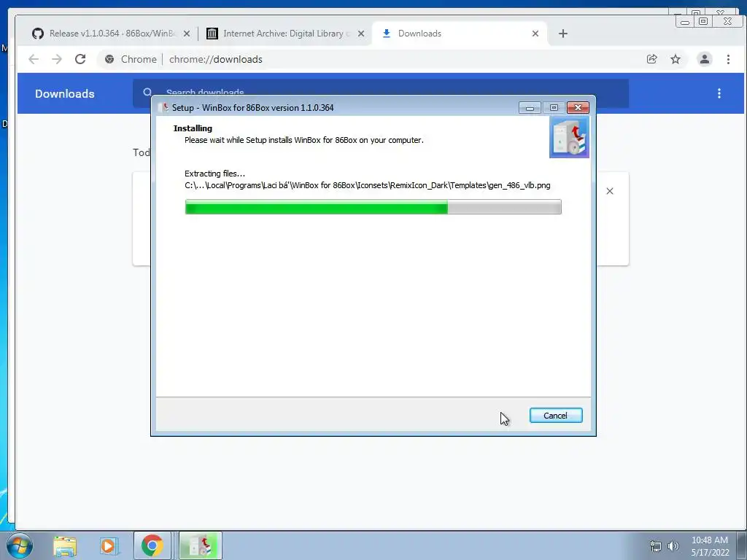Image resolution: width=747 pixels, height=560 pixels.
Task: Reload the downloads page
Action: [x=80, y=59]
